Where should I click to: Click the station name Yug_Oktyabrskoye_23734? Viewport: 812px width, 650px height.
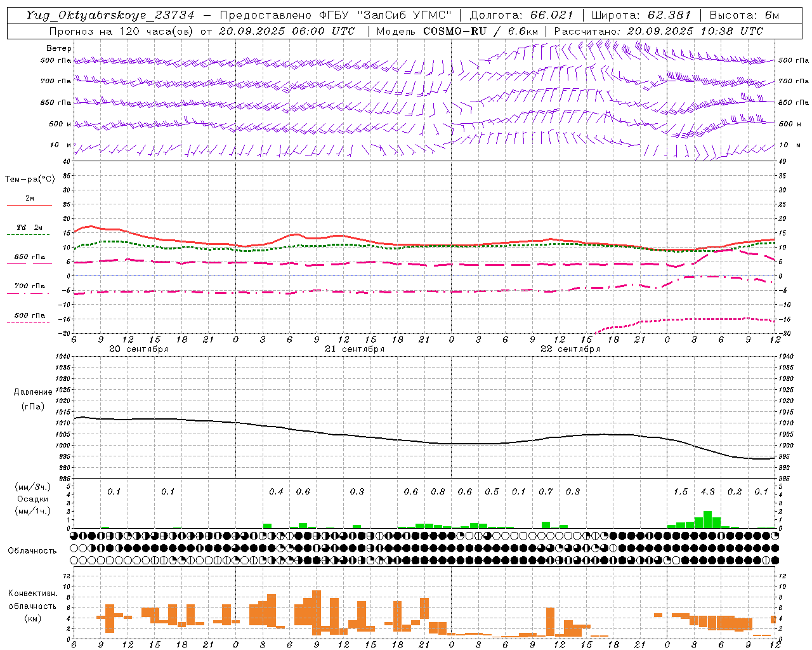[110, 15]
